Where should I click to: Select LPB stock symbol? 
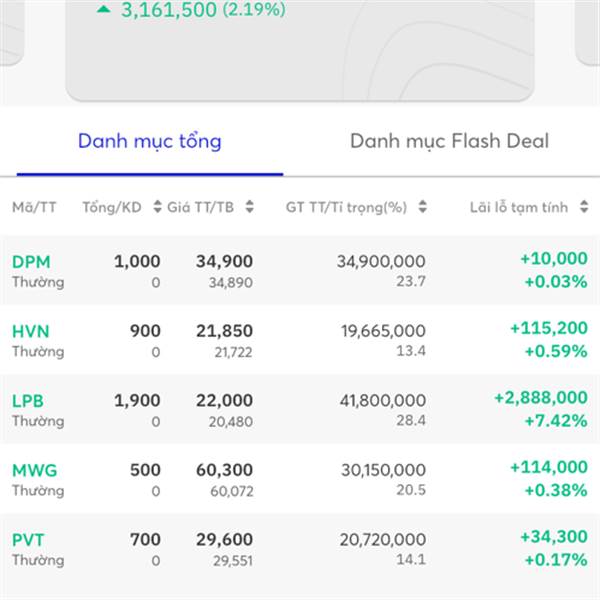click(x=28, y=401)
